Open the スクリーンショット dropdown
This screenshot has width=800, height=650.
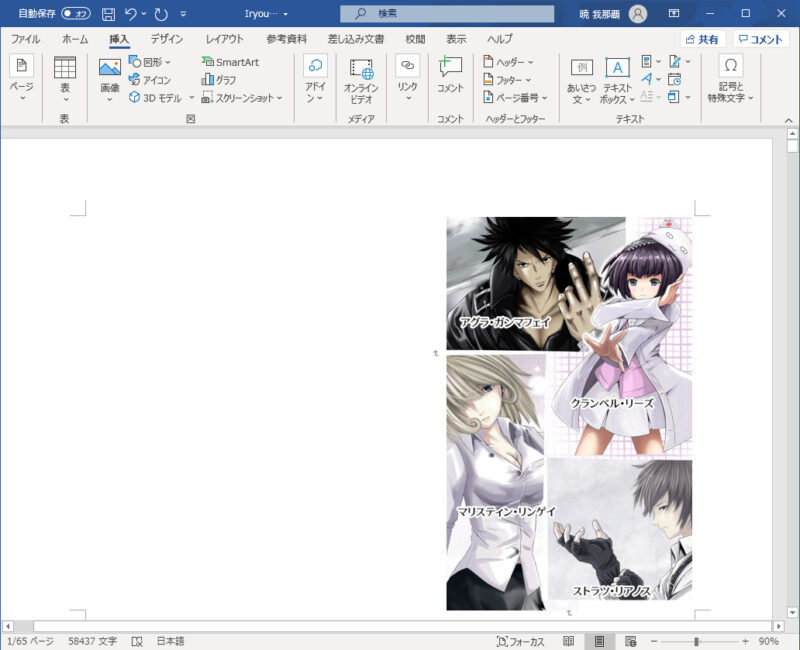tap(242, 97)
